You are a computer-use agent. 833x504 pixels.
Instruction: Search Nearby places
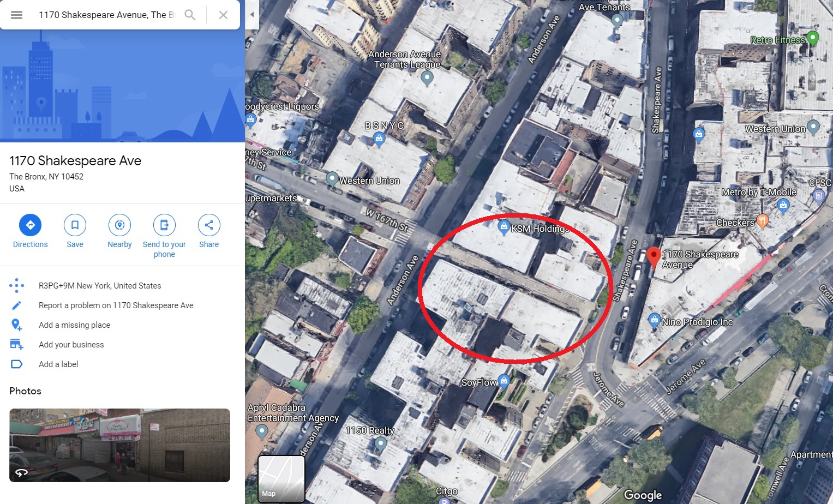click(119, 232)
